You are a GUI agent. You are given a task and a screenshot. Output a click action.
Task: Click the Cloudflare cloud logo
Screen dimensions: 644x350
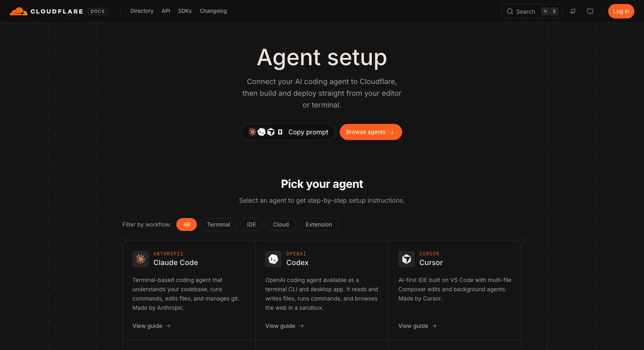18,11
